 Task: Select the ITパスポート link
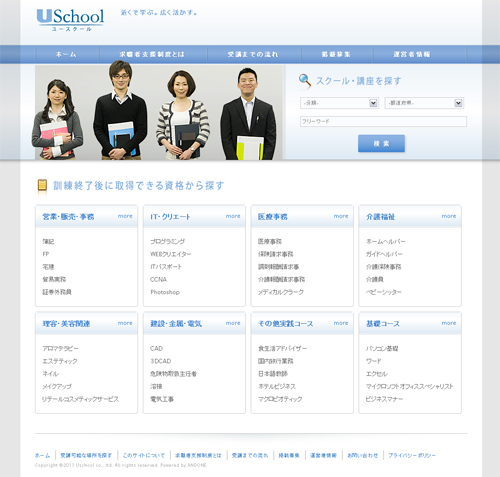tap(166, 267)
